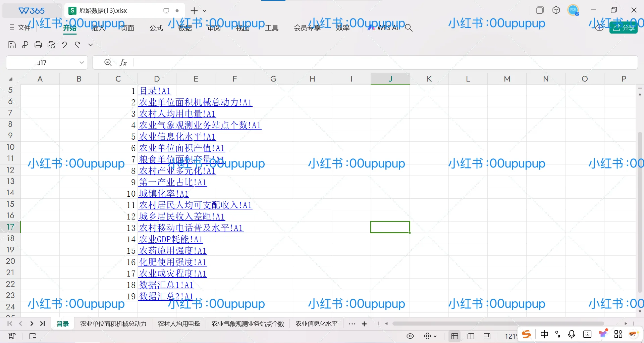Open the 会员专享 tab
Viewport: 644px width, 343px height.
point(307,28)
